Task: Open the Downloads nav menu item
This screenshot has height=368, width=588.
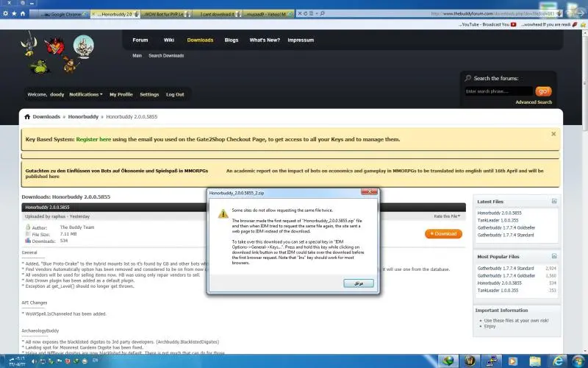Action: pyautogui.click(x=200, y=40)
